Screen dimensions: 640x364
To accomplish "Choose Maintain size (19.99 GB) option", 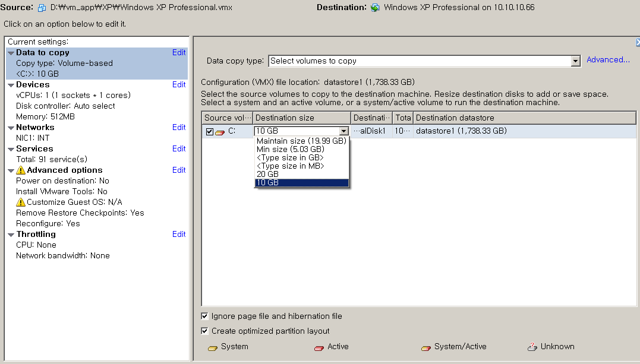I will (x=302, y=141).
